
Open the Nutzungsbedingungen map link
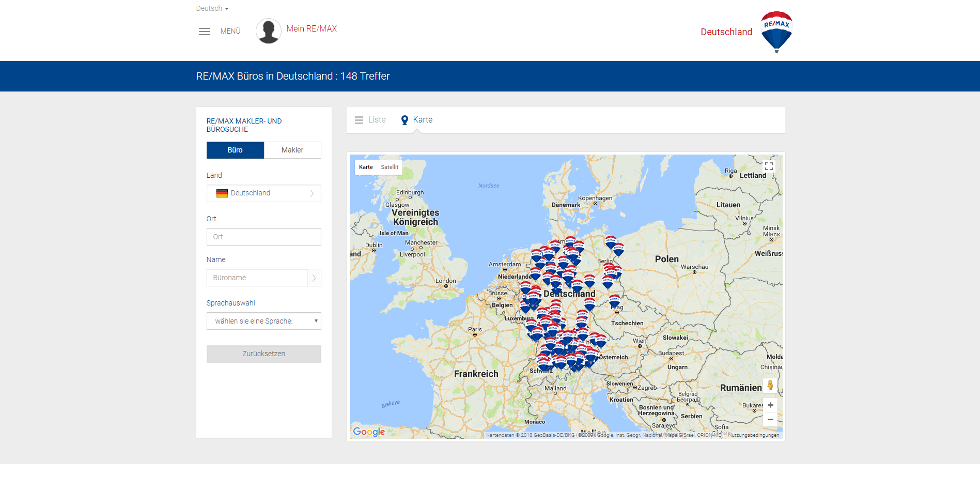click(753, 435)
